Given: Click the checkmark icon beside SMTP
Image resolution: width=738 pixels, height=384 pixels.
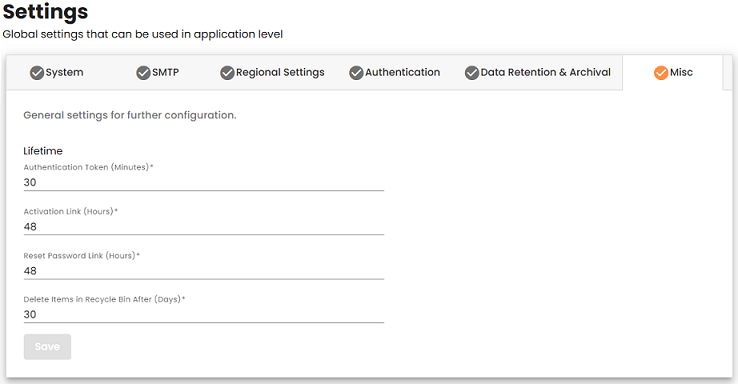Looking at the screenshot, I should tap(143, 72).
